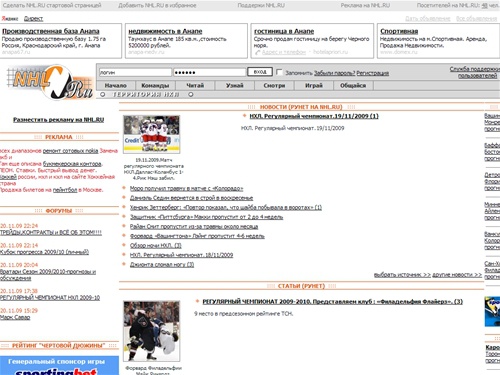Click the login input field

[135, 72]
